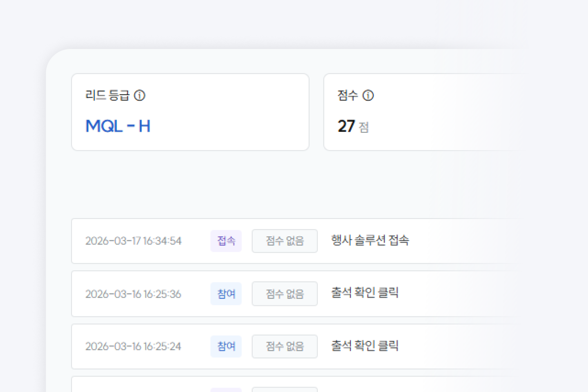Open the 점수 없음 selector on the last 출석 확인 클릭 row

point(285,346)
